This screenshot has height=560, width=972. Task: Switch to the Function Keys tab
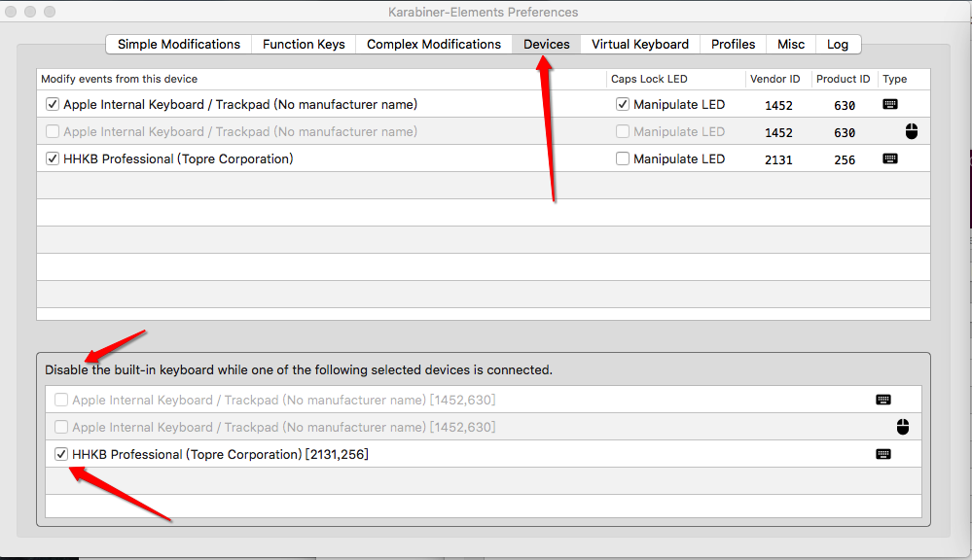point(304,45)
